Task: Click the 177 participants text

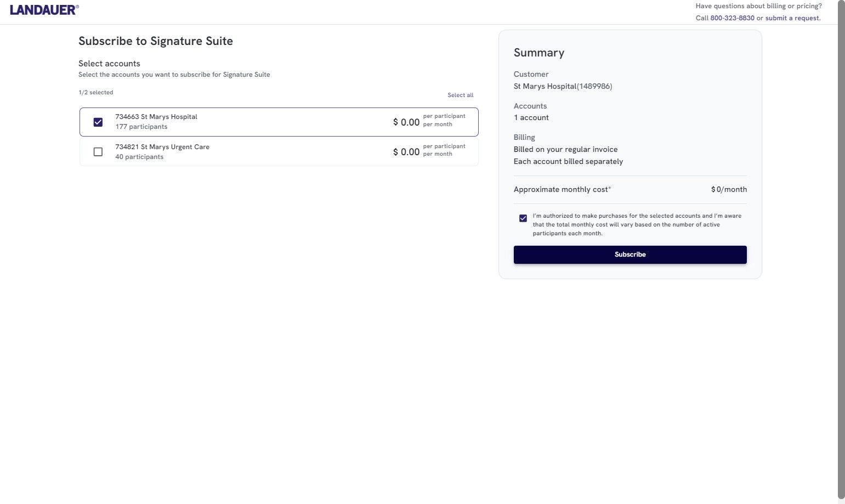Action: coord(141,127)
